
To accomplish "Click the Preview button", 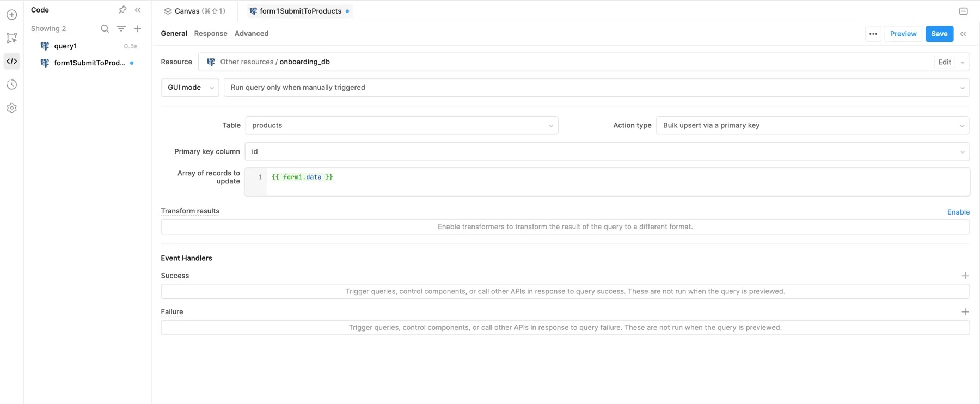I will [x=903, y=34].
